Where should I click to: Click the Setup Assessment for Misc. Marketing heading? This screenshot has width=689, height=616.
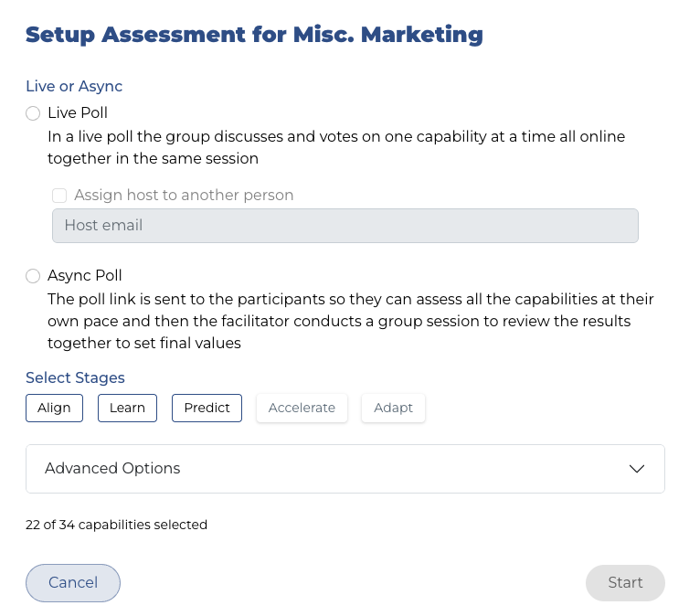point(254,36)
